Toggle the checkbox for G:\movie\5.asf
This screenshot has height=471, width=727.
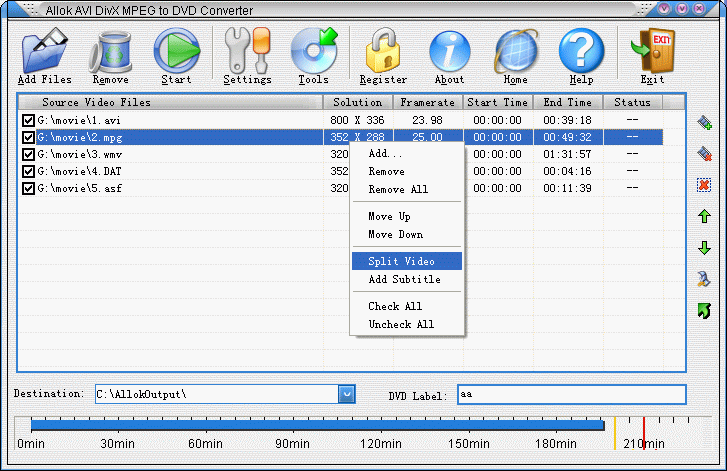[28, 188]
